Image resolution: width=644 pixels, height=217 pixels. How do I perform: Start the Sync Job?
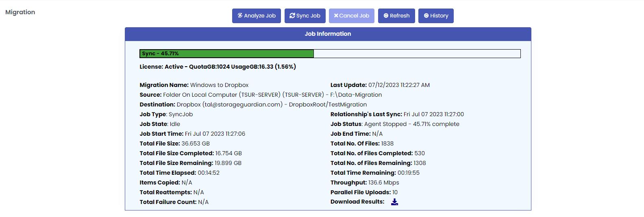click(305, 16)
